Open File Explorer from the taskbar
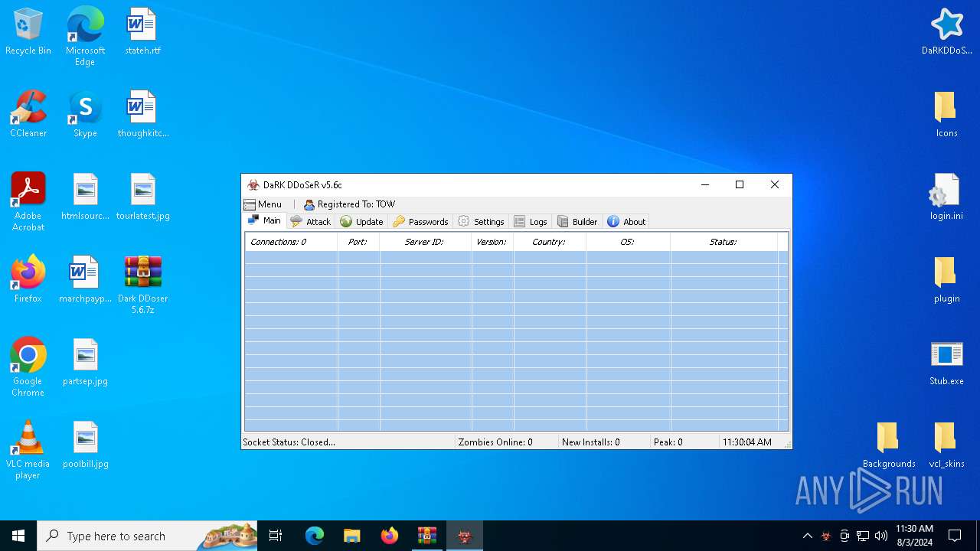Screen dimensions: 980x551 coord(351,536)
